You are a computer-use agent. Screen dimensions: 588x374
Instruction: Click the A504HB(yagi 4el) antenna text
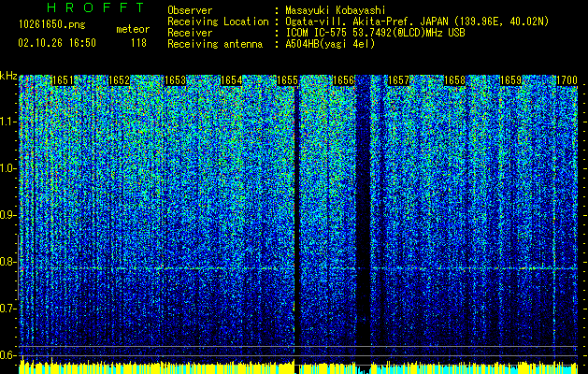tap(330, 44)
